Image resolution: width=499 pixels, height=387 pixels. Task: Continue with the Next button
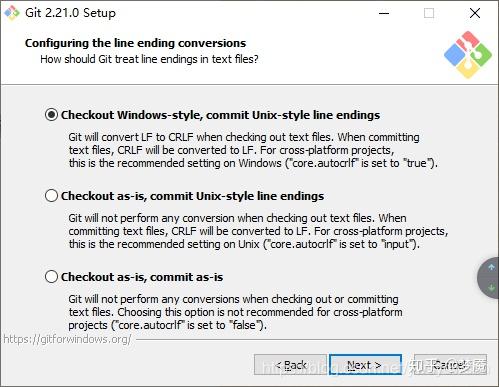(x=365, y=365)
